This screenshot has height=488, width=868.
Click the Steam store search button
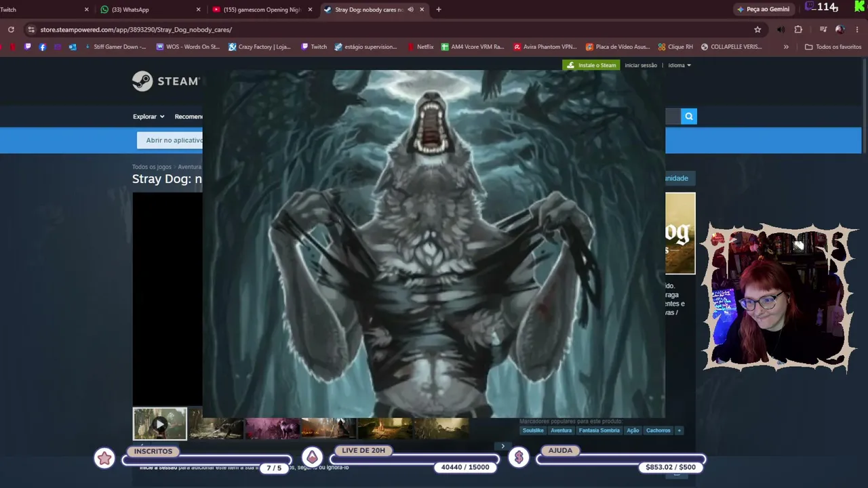(689, 117)
